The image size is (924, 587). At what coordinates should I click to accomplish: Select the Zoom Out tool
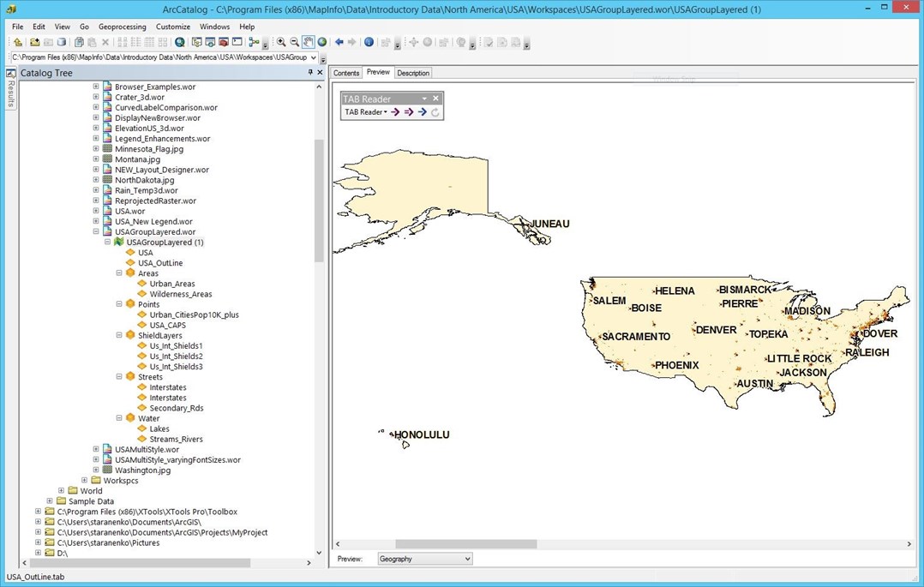coord(295,43)
